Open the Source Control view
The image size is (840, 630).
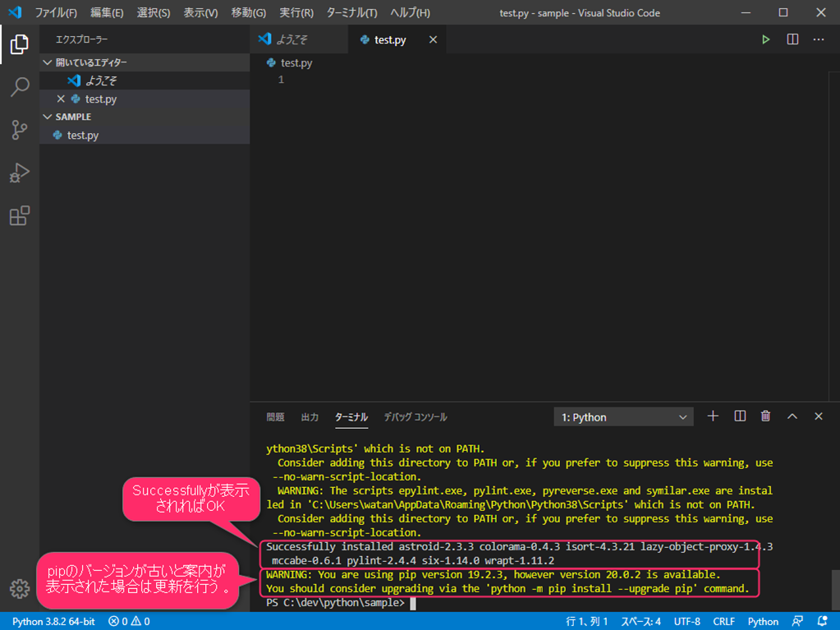[19, 130]
